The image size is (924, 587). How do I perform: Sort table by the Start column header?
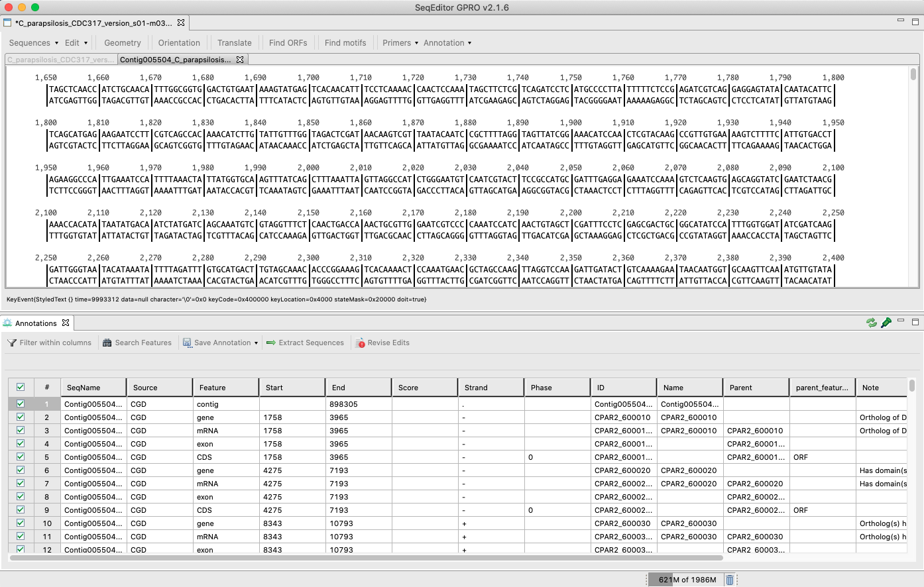click(292, 388)
